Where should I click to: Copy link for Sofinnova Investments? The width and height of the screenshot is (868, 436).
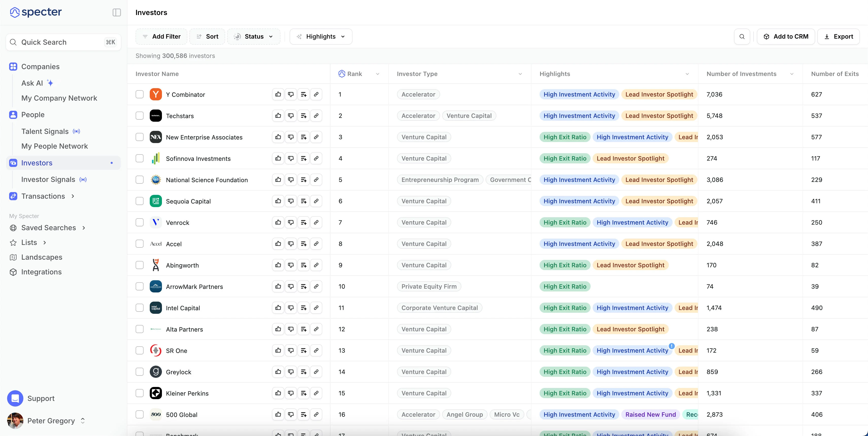(x=316, y=158)
